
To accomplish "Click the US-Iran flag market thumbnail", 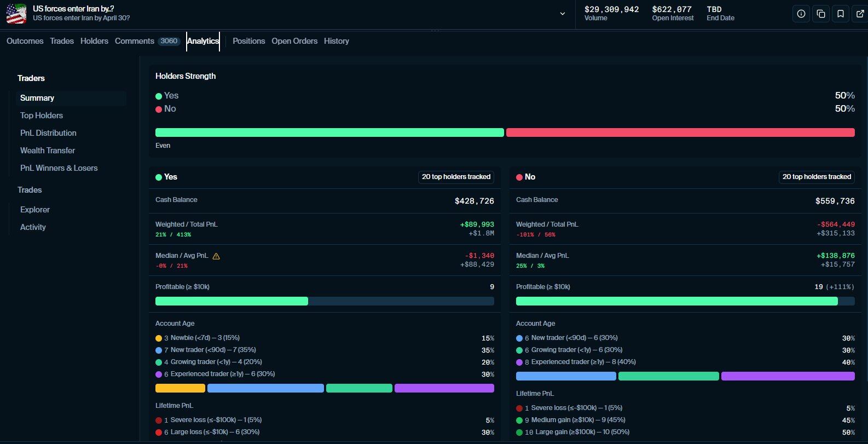I will 16,14.
